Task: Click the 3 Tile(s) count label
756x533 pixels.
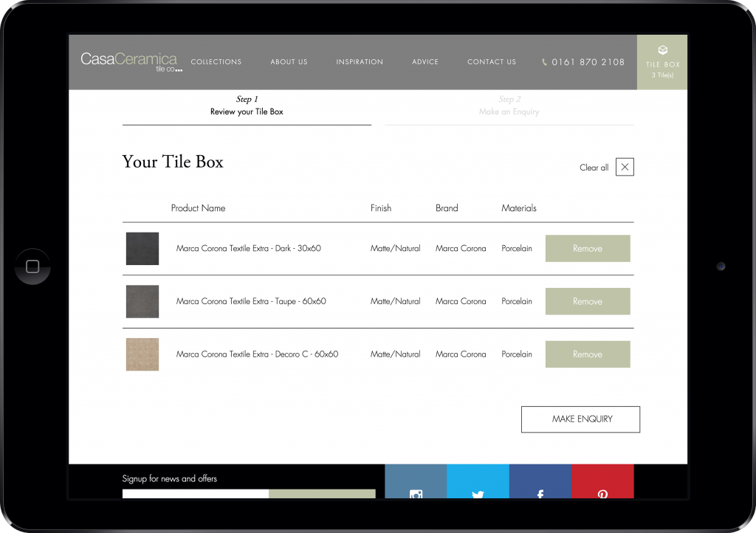Action: [662, 75]
